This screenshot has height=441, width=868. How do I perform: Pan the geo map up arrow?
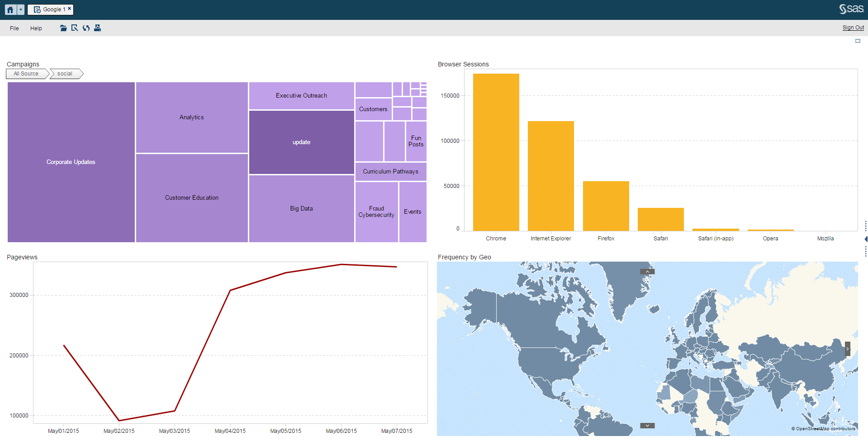pyautogui.click(x=647, y=272)
